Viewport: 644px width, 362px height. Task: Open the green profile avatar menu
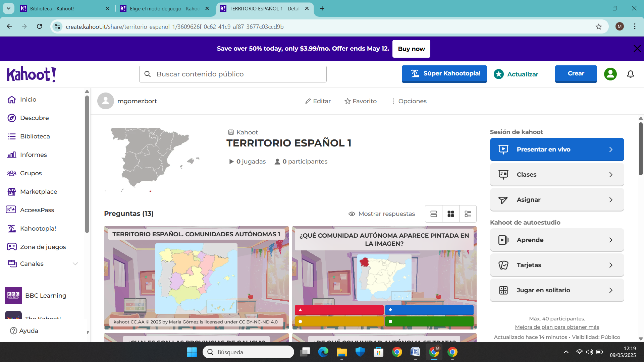coord(610,74)
